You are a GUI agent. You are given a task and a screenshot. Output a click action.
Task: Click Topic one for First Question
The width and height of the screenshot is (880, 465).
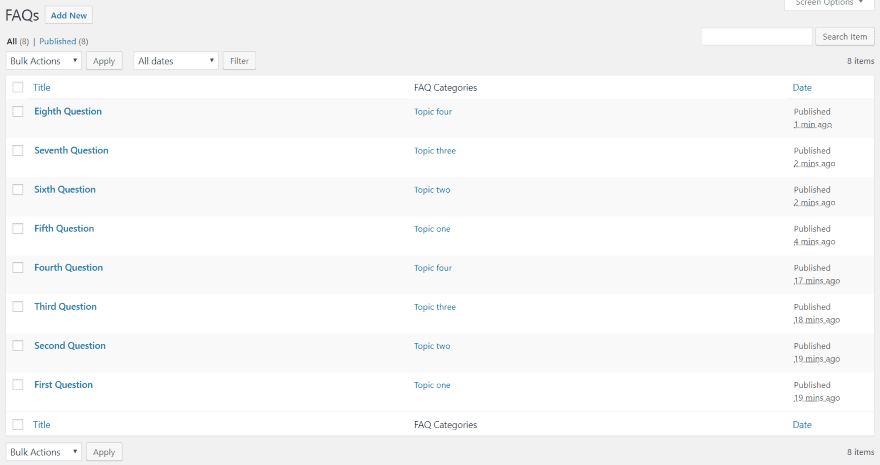[432, 385]
